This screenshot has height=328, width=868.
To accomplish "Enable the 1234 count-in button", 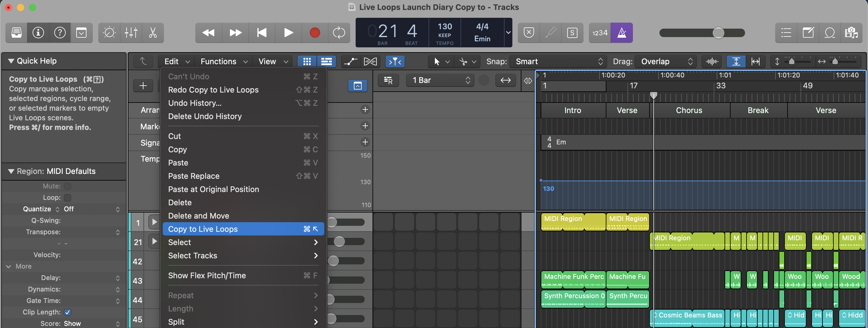I will pos(600,33).
